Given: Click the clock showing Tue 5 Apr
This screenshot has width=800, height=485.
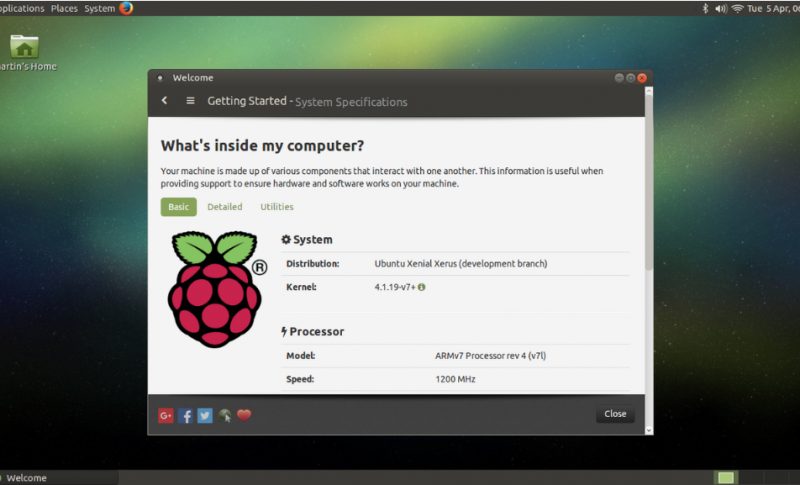Looking at the screenshot, I should (772, 9).
